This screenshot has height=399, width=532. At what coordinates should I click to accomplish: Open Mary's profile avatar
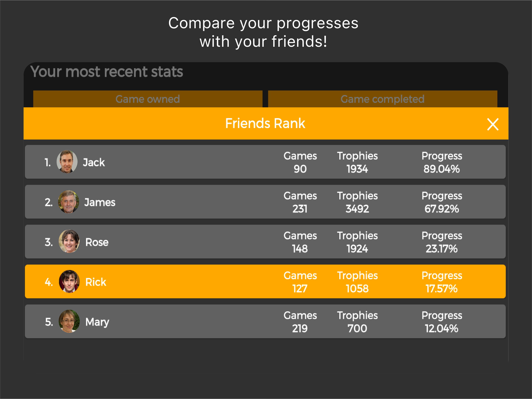point(69,321)
